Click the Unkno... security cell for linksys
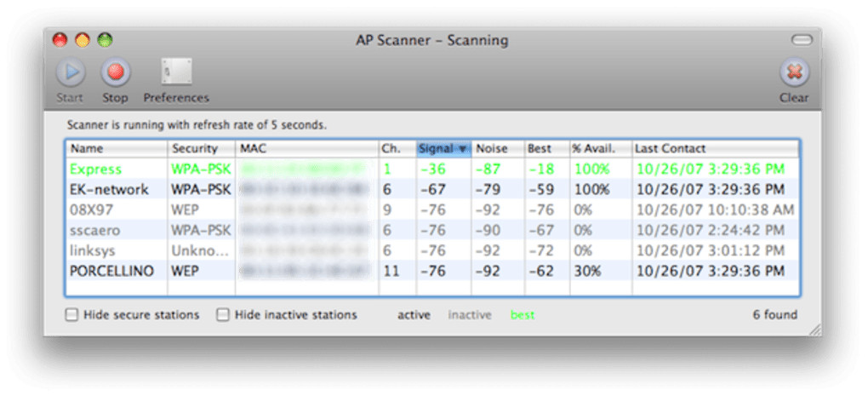Image resolution: width=868 pixels, height=396 pixels. point(199,251)
